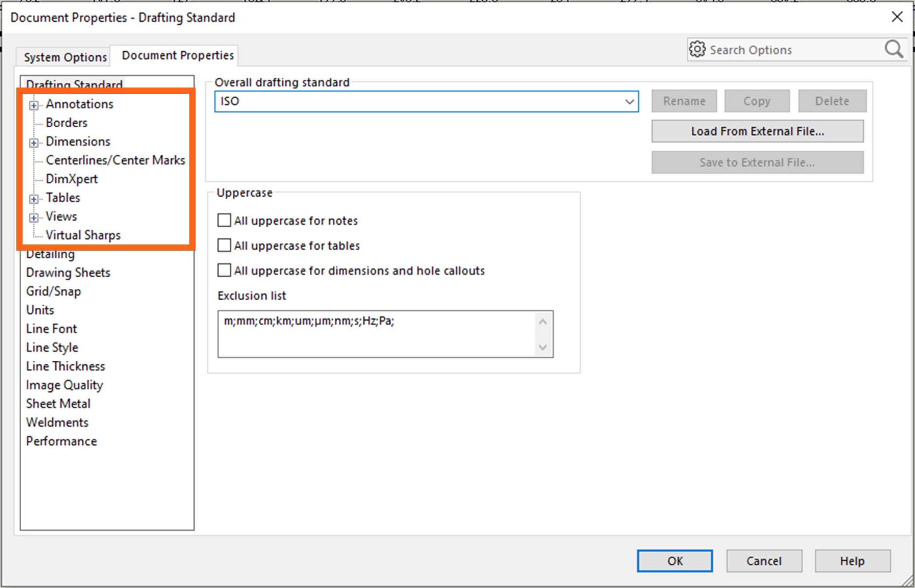Click the magnifying glass search icon
Screen dimensions: 915x588
click(x=894, y=50)
